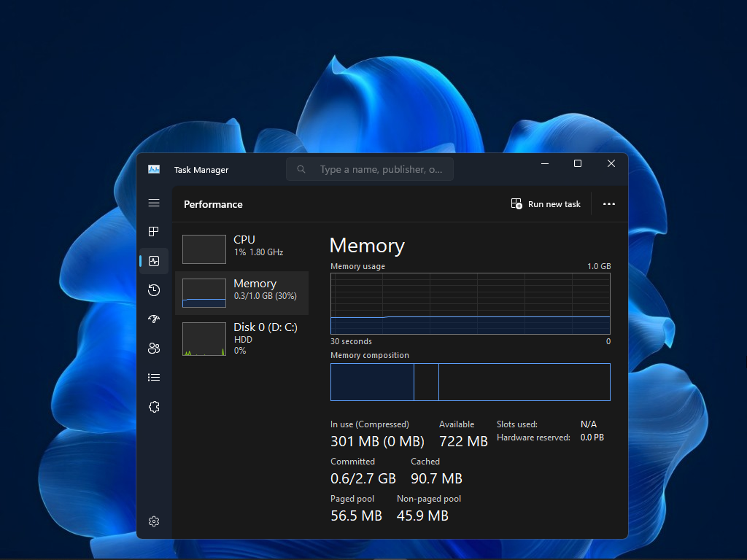Click the 90.7 MB cached value
This screenshot has height=560, width=747.
coord(436,478)
